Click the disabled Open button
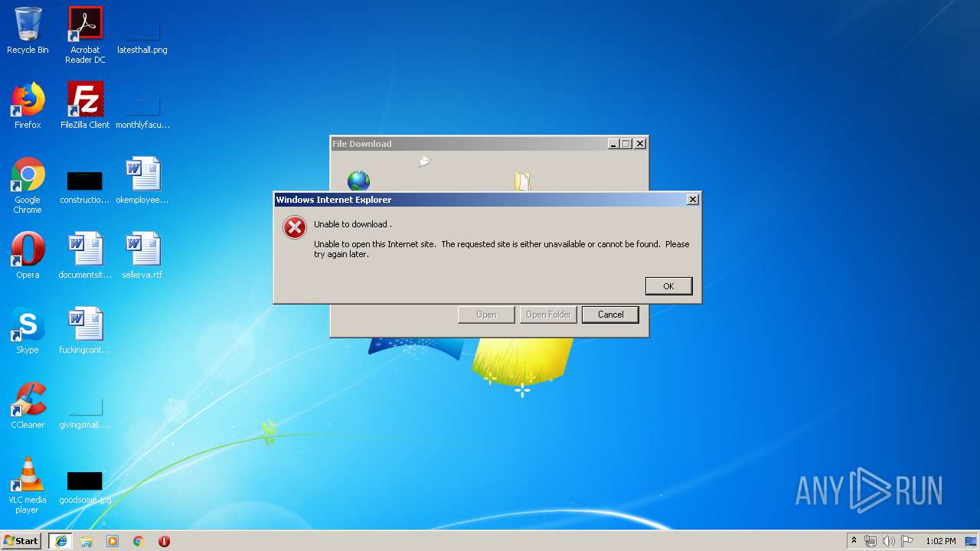The width and height of the screenshot is (980, 551). [x=486, y=315]
